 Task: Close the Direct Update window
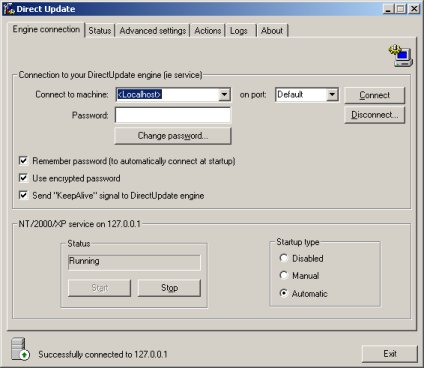(414, 9)
